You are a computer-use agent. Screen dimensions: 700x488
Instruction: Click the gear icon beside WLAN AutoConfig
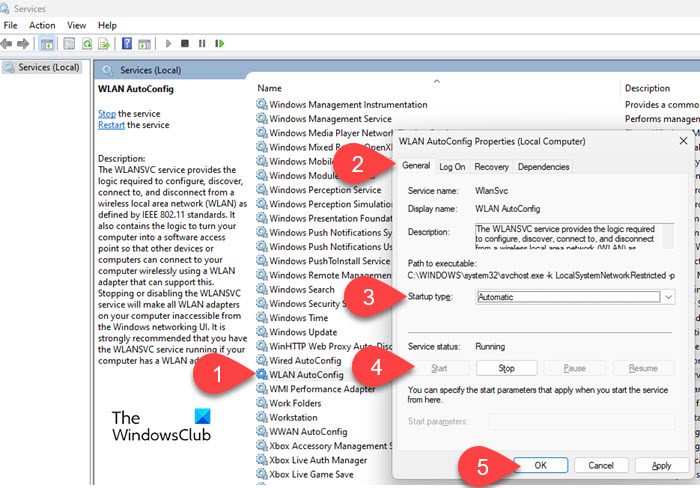(262, 375)
